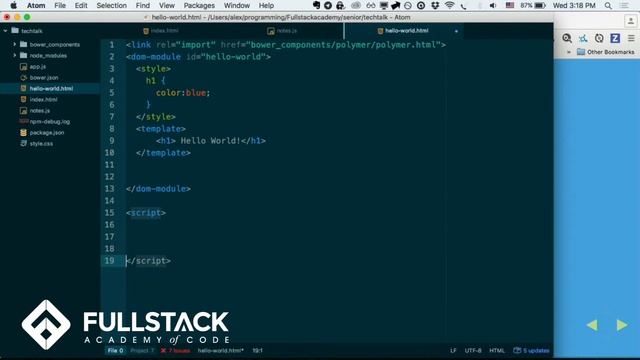Click the browser profile user icon

[x=631, y=21]
